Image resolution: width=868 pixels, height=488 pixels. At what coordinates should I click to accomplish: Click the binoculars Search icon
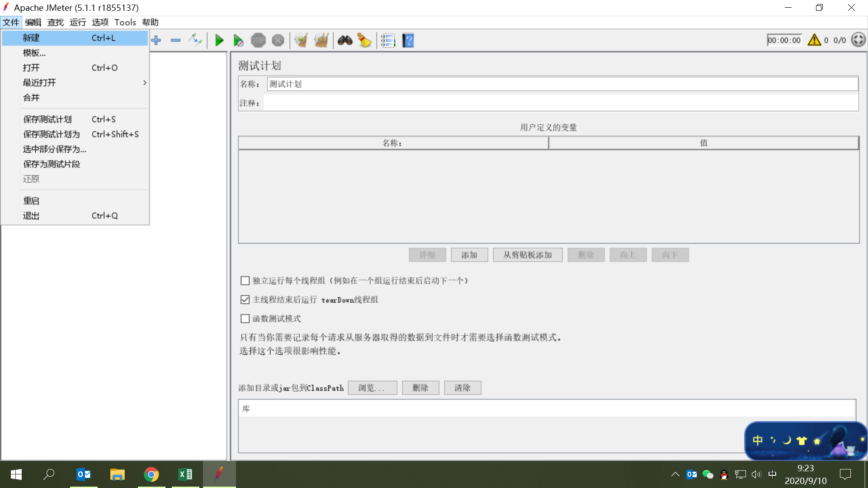345,41
